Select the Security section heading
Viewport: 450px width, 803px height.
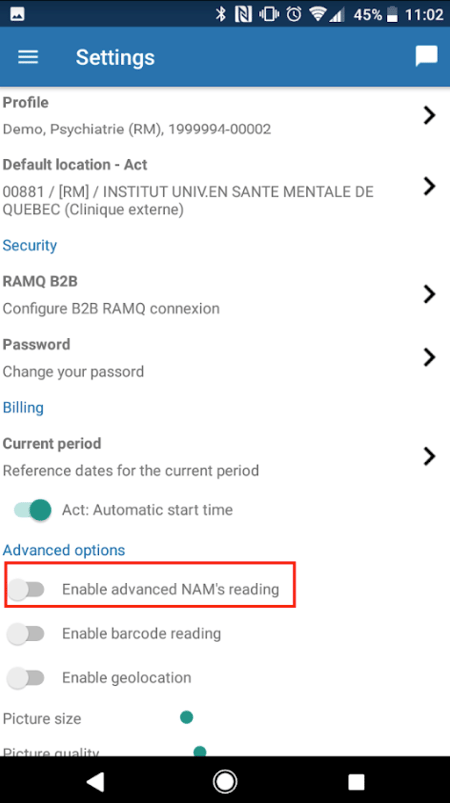pyautogui.click(x=30, y=245)
